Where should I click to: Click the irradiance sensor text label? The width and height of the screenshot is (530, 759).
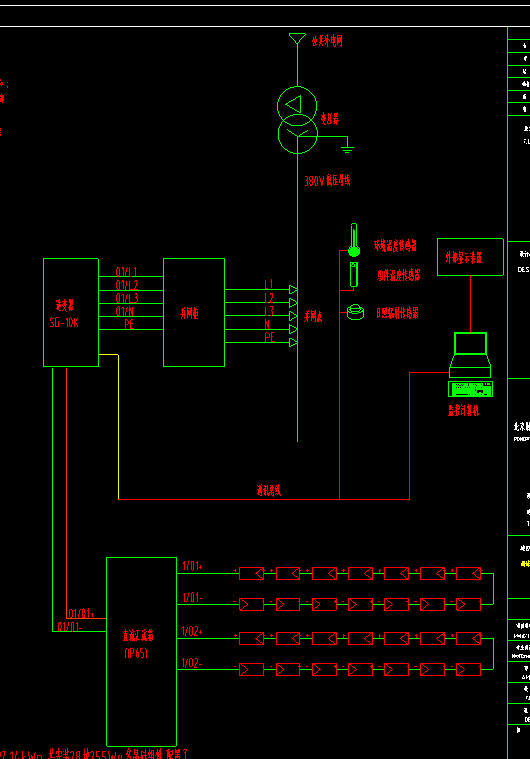point(397,313)
